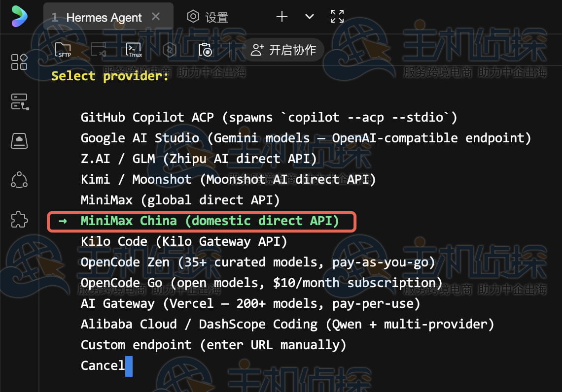
Task: Expand the tab list chevron dropdown
Action: coord(310,16)
